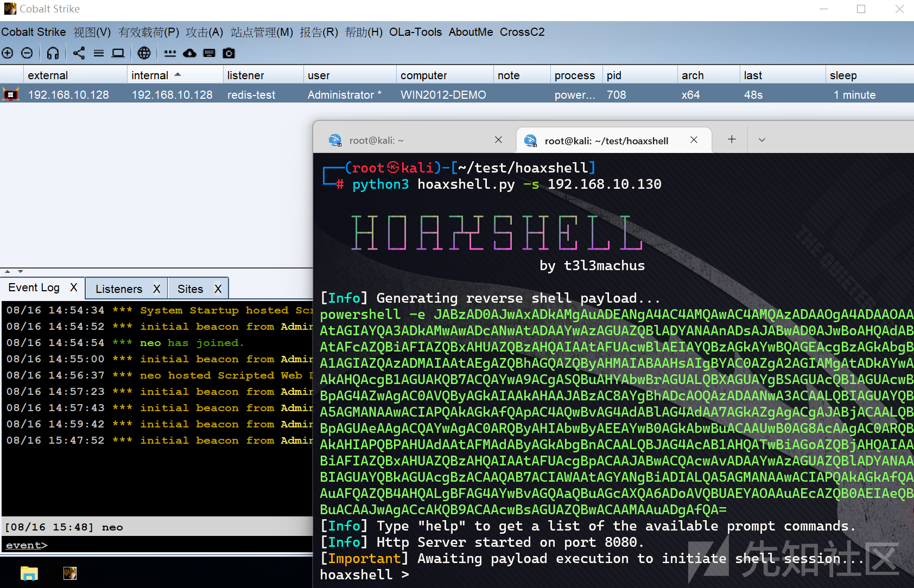Switch to Sites tab

[x=191, y=289]
